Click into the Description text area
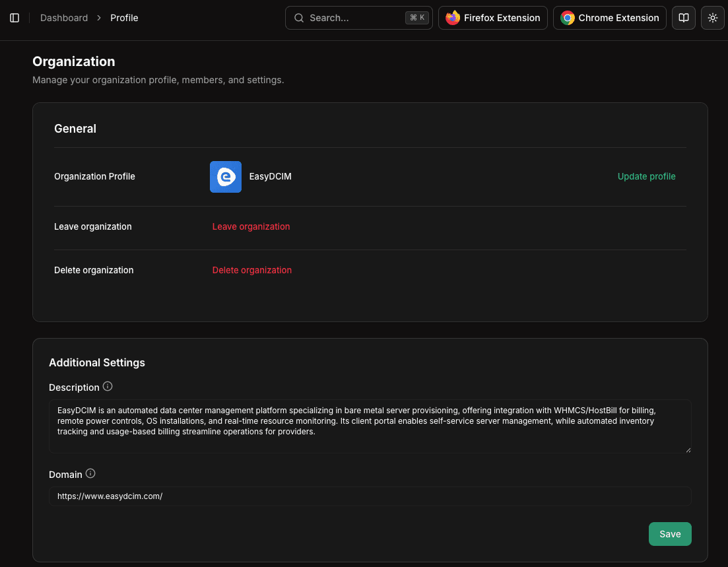 [x=370, y=426]
